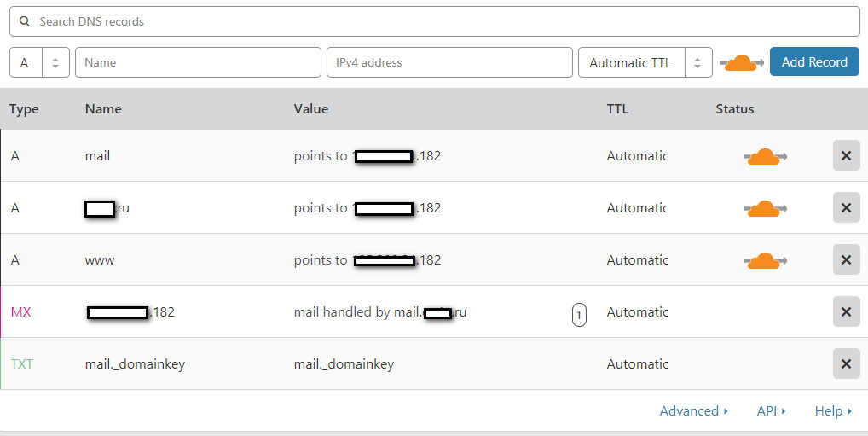Remove the .ru domain A record
Viewport: 868px width, 436px height.
pos(846,208)
